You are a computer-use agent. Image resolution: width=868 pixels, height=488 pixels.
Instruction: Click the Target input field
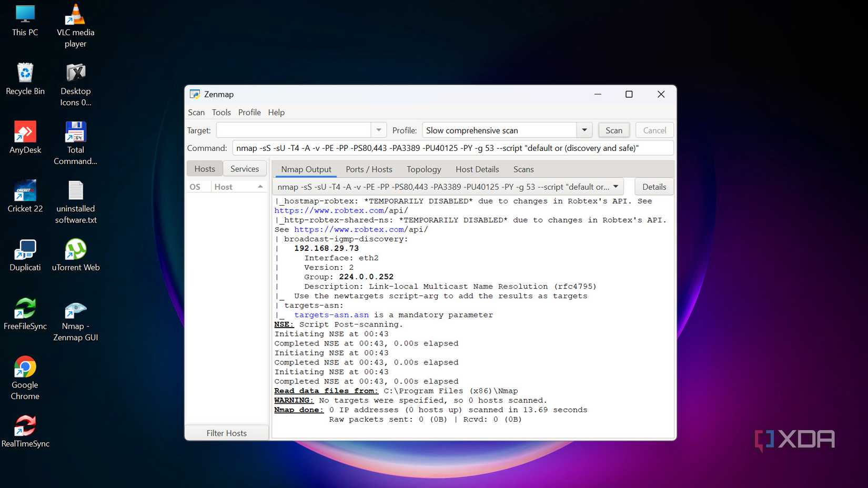pyautogui.click(x=294, y=130)
